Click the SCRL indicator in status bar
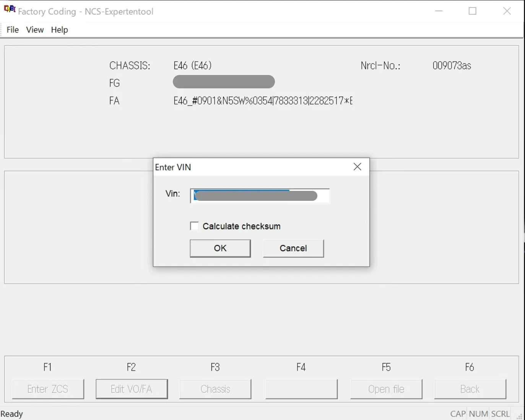525x420 pixels. tap(501, 414)
